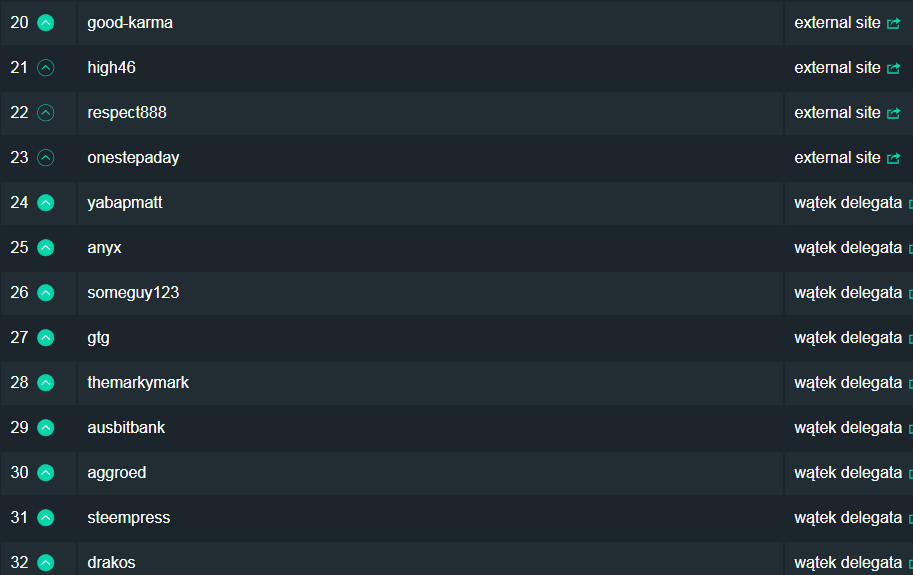913x575 pixels.
Task: Click the unfilled vote arrow beside onestepaday
Action: pos(45,158)
